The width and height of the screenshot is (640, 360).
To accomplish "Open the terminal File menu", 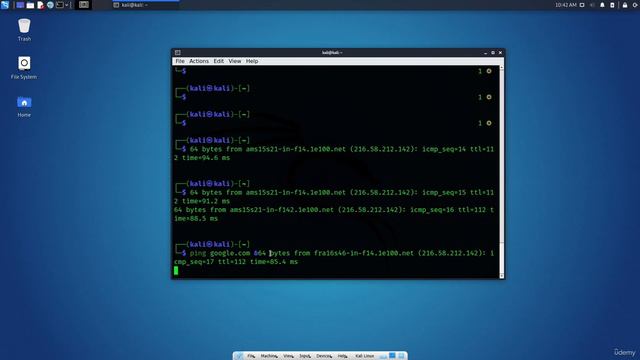I will (180, 61).
